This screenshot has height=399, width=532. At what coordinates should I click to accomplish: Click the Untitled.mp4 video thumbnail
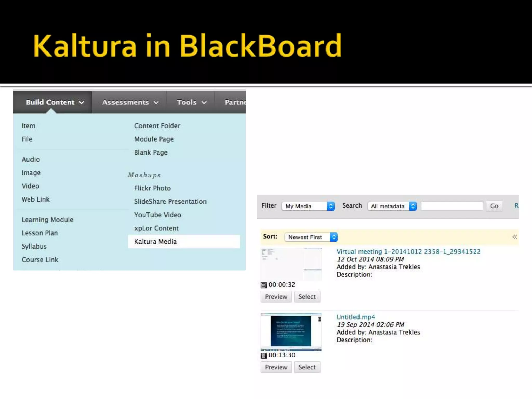click(291, 332)
